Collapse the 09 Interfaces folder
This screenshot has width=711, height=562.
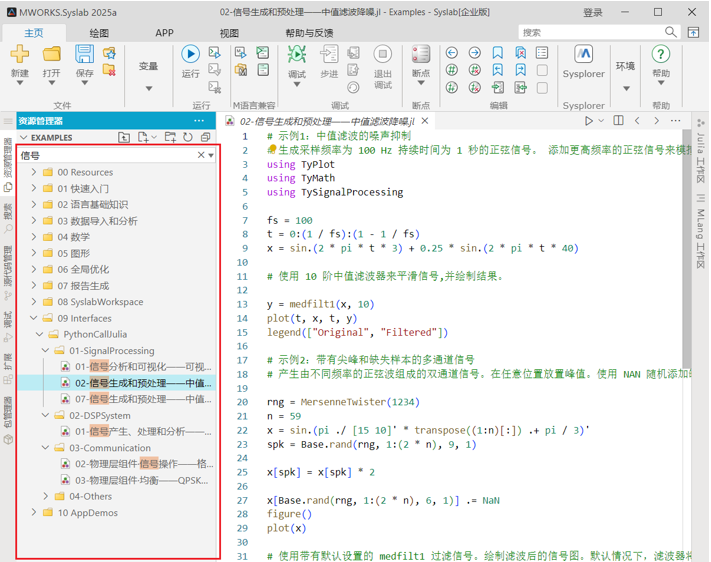(x=34, y=318)
